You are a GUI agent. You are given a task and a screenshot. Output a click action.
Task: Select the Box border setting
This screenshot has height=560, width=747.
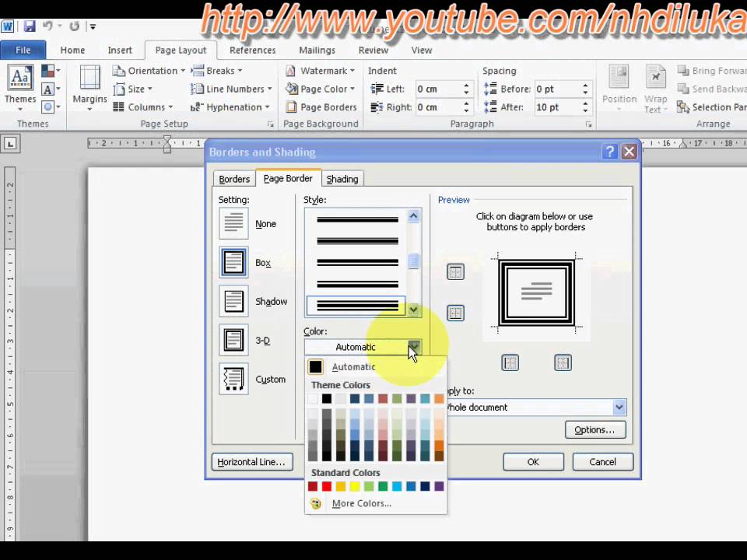click(x=233, y=262)
